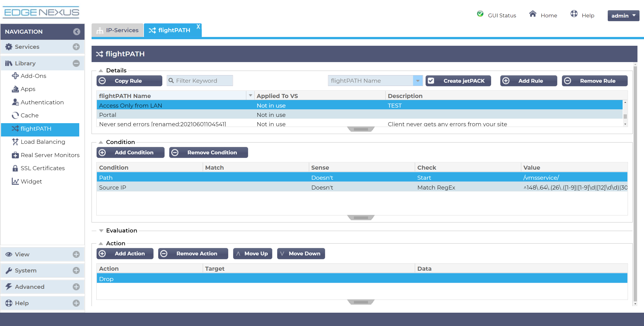Sort by the Applied To VS column header
The height and width of the screenshot is (326, 644).
pyautogui.click(x=320, y=96)
